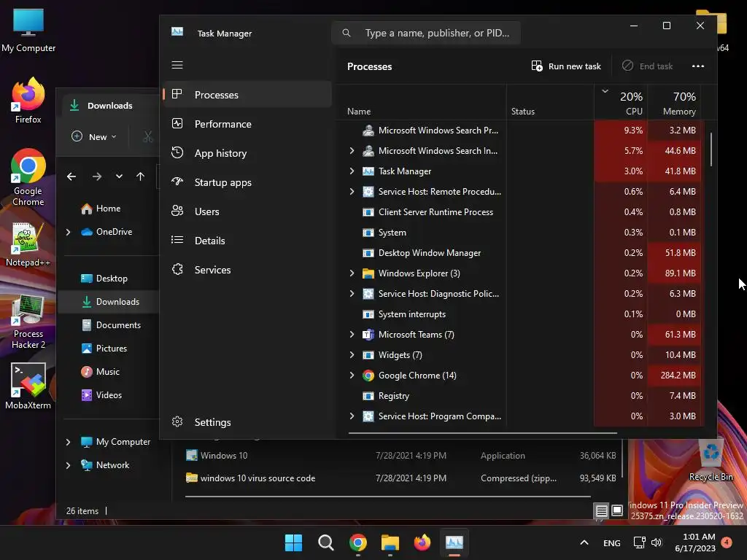The width and height of the screenshot is (747, 560).
Task: Click the Run new task button
Action: point(566,66)
